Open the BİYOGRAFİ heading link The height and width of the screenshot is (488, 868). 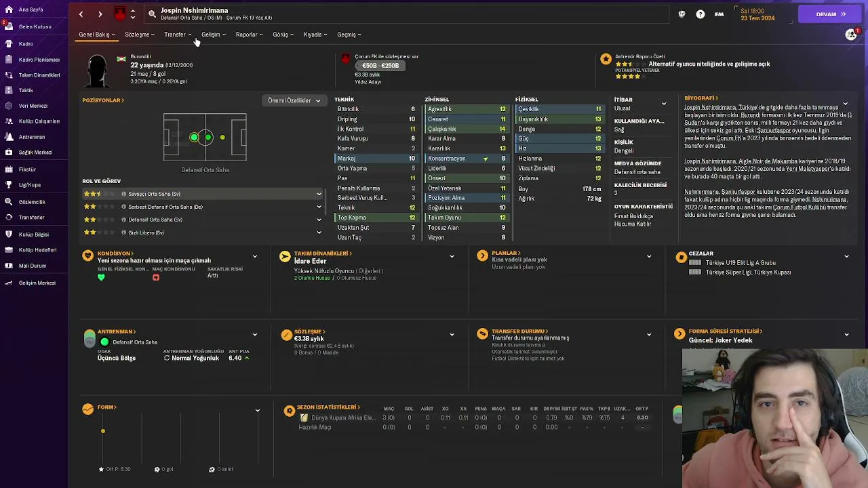(x=701, y=98)
